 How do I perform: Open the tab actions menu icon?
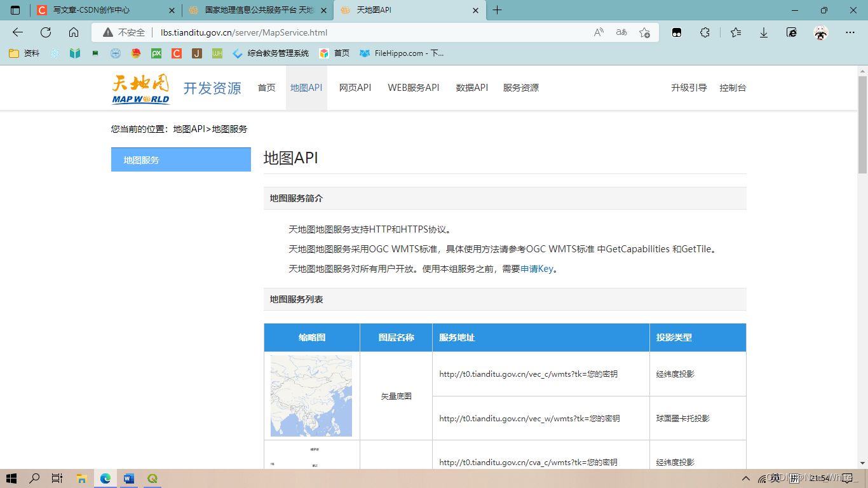[x=15, y=10]
